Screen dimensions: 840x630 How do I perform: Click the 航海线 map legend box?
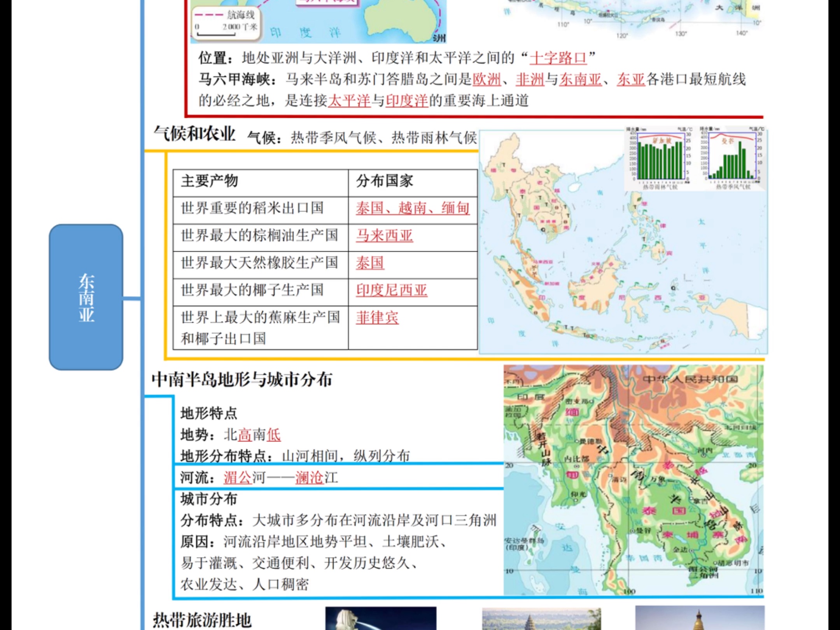226,23
